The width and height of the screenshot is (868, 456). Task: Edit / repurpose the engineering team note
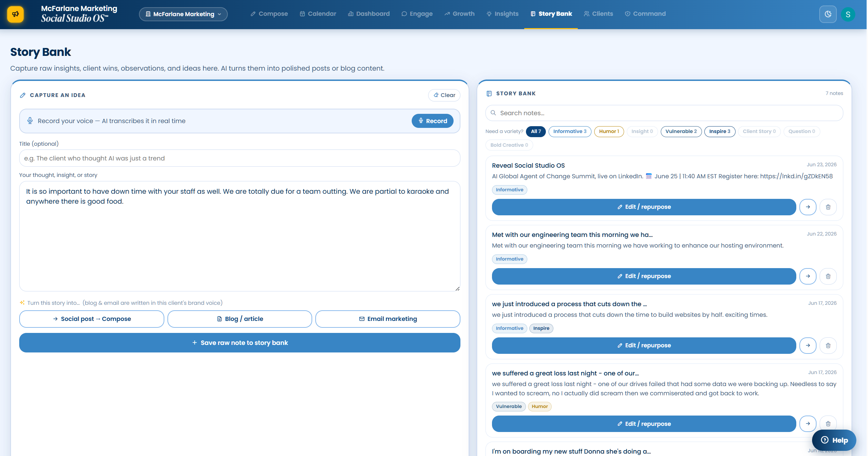click(644, 276)
